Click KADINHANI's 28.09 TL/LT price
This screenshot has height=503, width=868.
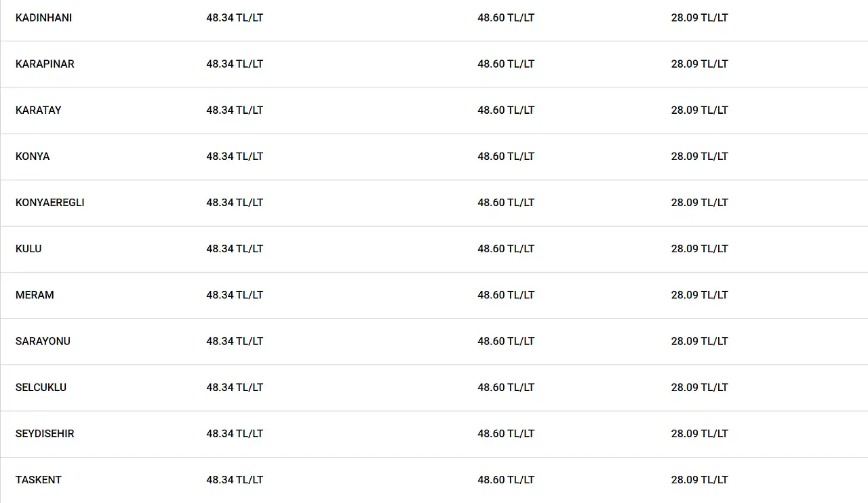(x=699, y=18)
